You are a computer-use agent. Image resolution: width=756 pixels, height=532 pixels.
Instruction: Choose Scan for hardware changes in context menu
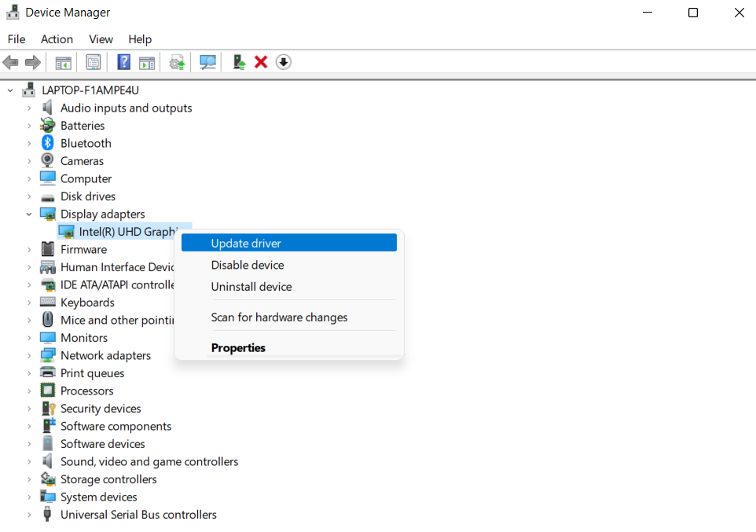[288, 317]
